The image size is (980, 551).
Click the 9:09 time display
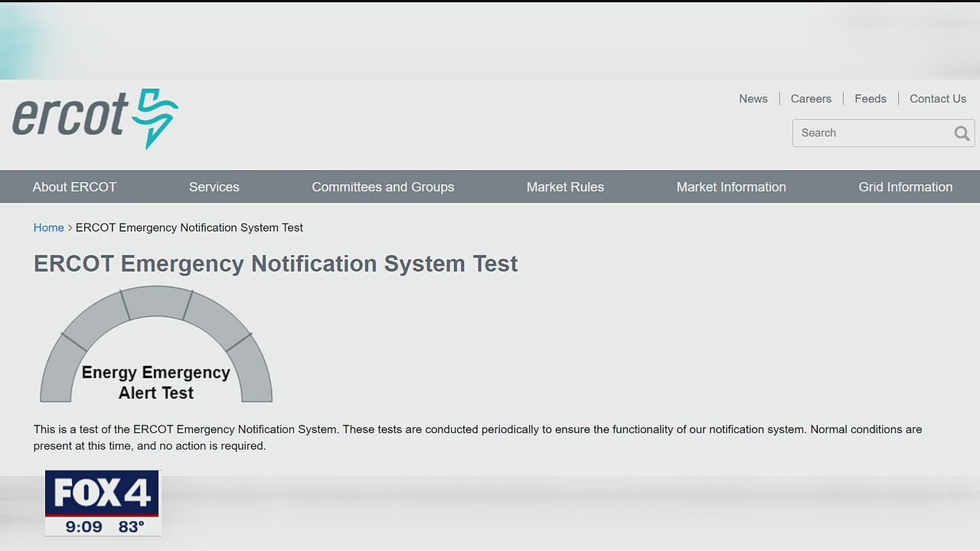83,527
